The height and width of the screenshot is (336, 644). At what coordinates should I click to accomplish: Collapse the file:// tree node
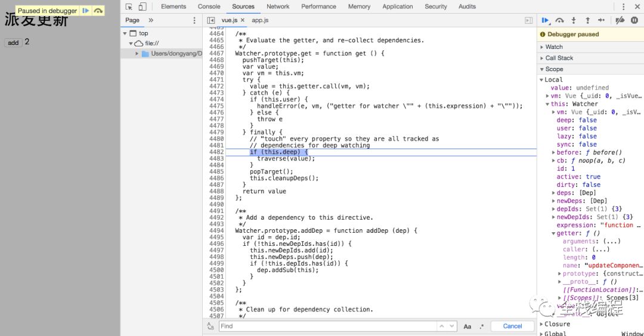pyautogui.click(x=131, y=43)
